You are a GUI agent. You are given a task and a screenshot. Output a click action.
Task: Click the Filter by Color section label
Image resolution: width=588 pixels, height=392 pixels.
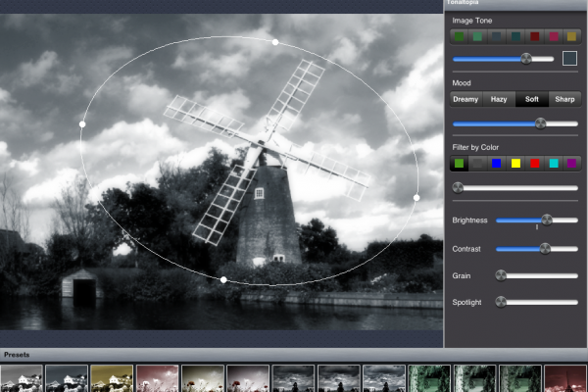click(475, 147)
